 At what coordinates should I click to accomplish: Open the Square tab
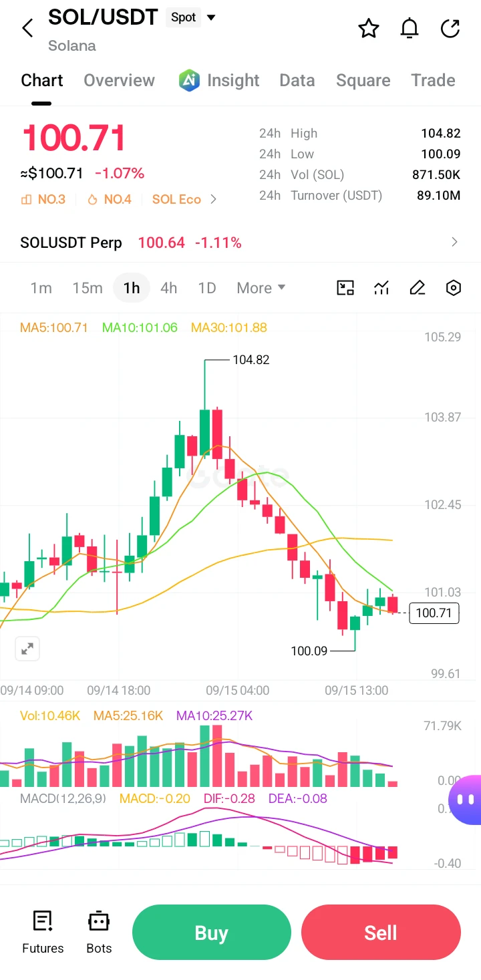tap(363, 80)
